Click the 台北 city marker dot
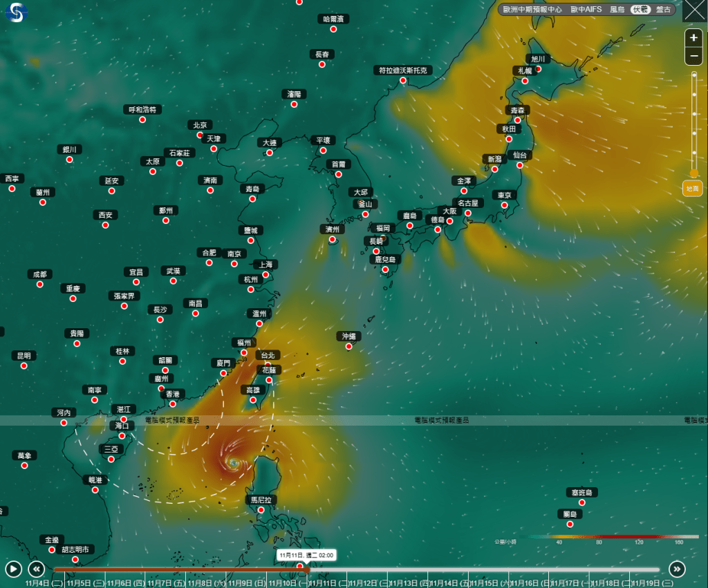This screenshot has width=708, height=588. (x=268, y=365)
